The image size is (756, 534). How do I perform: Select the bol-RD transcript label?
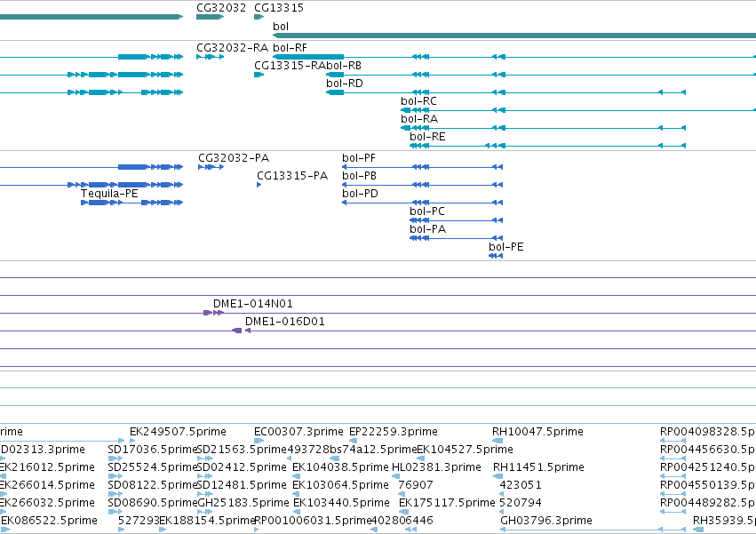click(x=345, y=84)
